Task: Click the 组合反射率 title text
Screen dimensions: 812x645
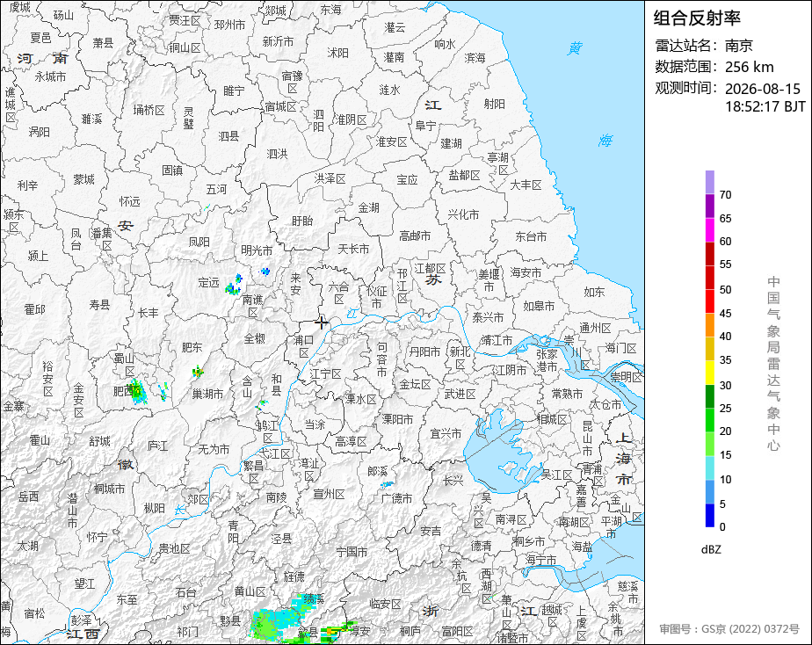Action: click(697, 18)
